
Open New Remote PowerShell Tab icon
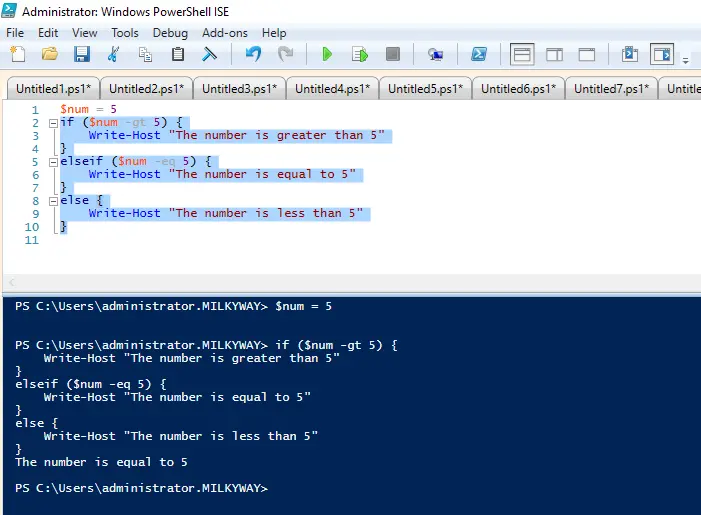(x=435, y=55)
